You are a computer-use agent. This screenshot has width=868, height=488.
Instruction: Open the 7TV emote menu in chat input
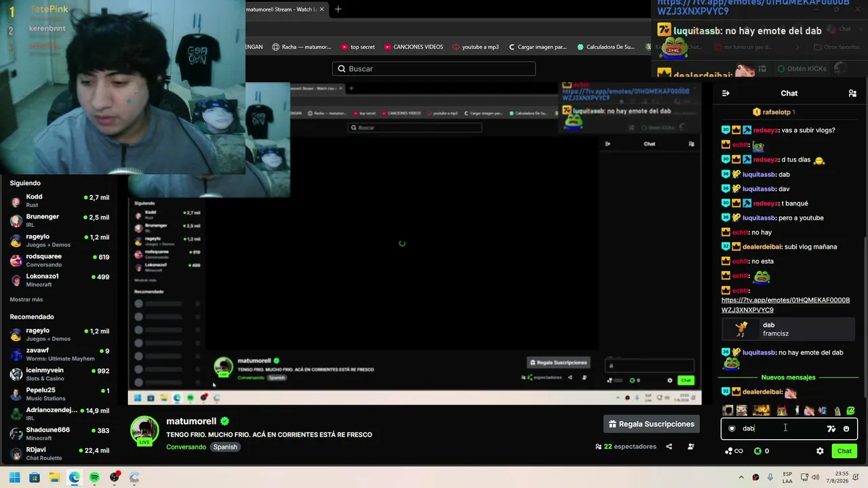831,428
